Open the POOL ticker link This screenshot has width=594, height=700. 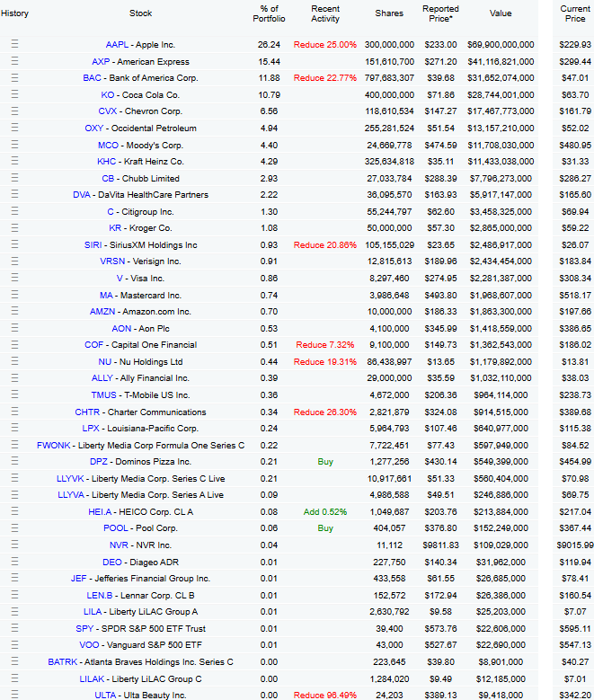coord(116,528)
